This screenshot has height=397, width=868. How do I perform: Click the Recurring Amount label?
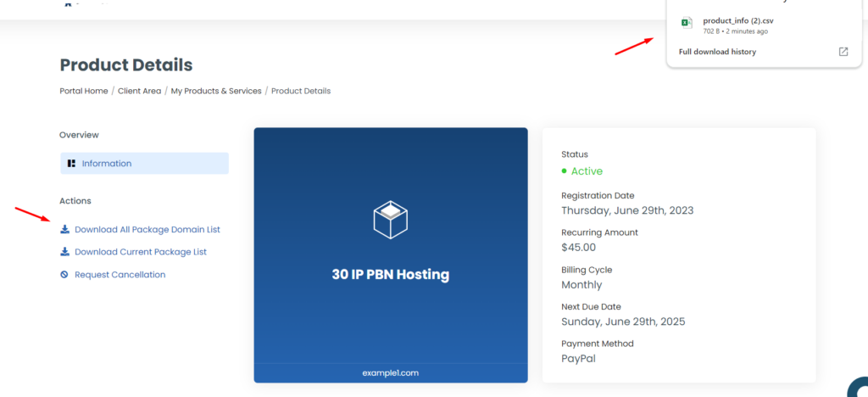[x=599, y=232]
